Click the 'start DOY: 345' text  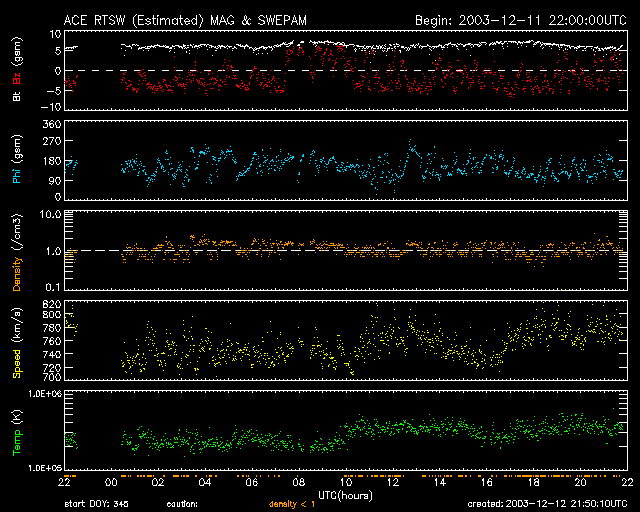(97, 505)
